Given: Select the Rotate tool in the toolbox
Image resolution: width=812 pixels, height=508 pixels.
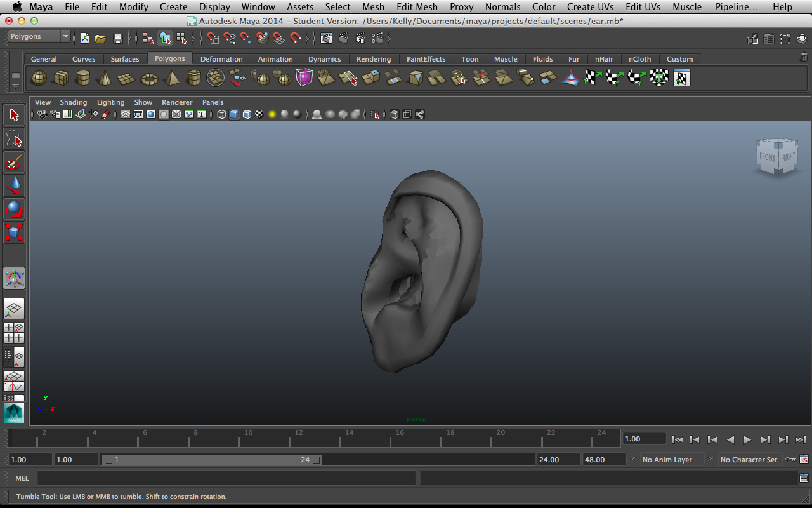Looking at the screenshot, I should pos(14,209).
